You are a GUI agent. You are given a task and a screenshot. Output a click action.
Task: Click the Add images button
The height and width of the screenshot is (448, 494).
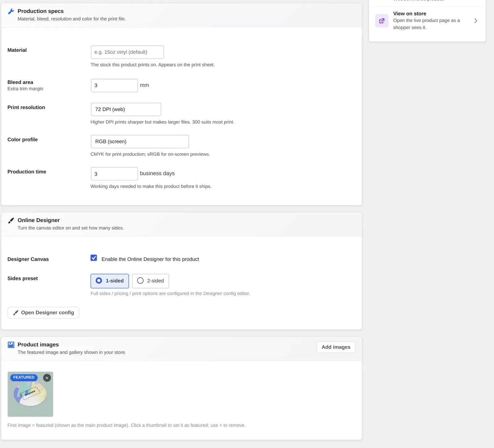336,347
